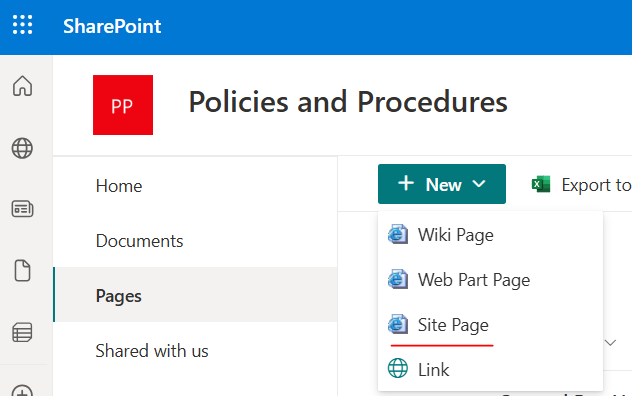Select Pages in site navigation
632x396 pixels.
coord(195,294)
